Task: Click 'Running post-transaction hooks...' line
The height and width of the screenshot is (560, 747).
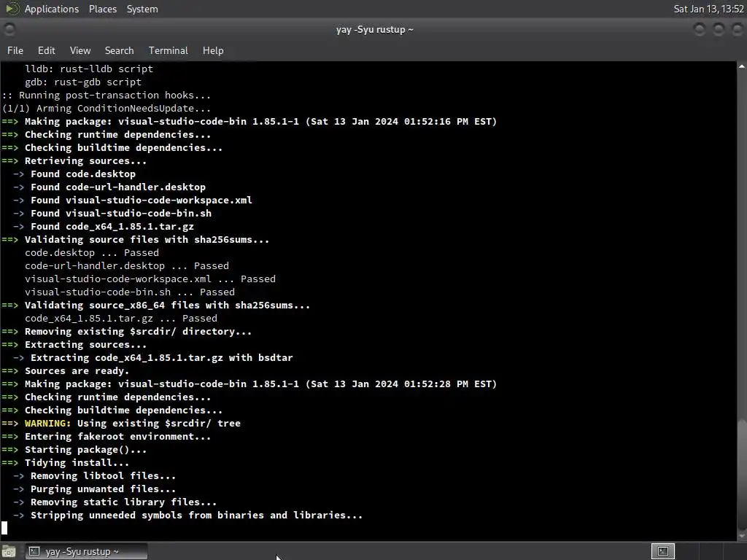Action: pyautogui.click(x=107, y=96)
